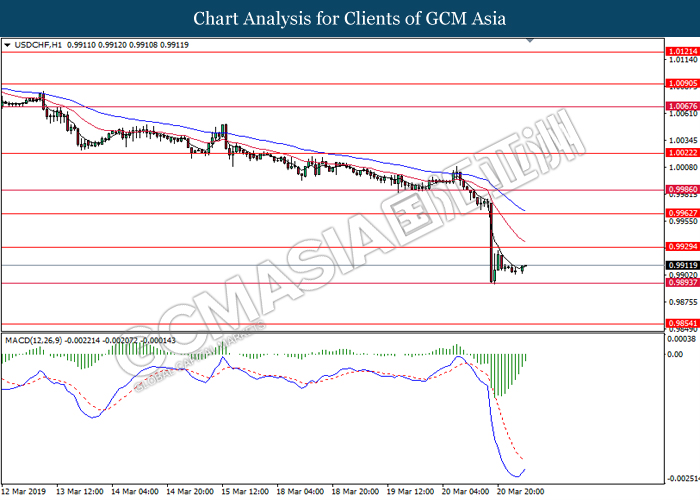
Task: Click the Chart Analysis for Clients title
Action: pos(350,19)
